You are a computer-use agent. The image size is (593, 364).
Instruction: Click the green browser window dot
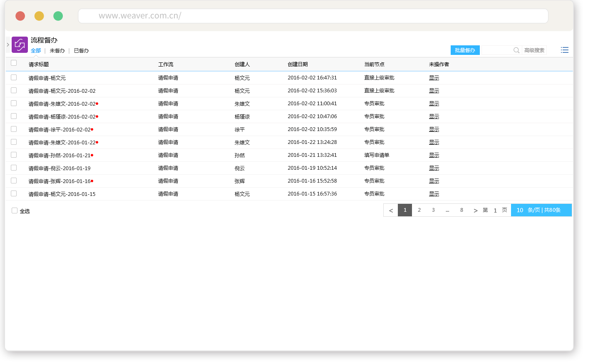click(x=58, y=16)
